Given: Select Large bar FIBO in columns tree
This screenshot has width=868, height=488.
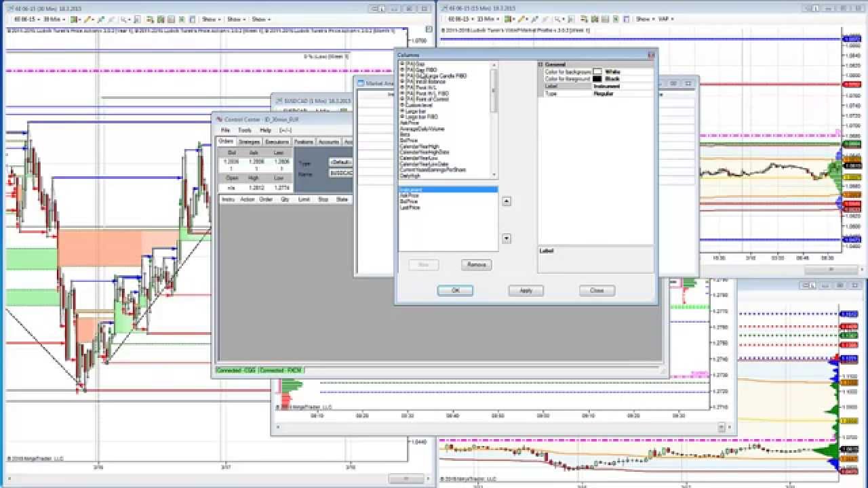Looking at the screenshot, I should (x=422, y=117).
